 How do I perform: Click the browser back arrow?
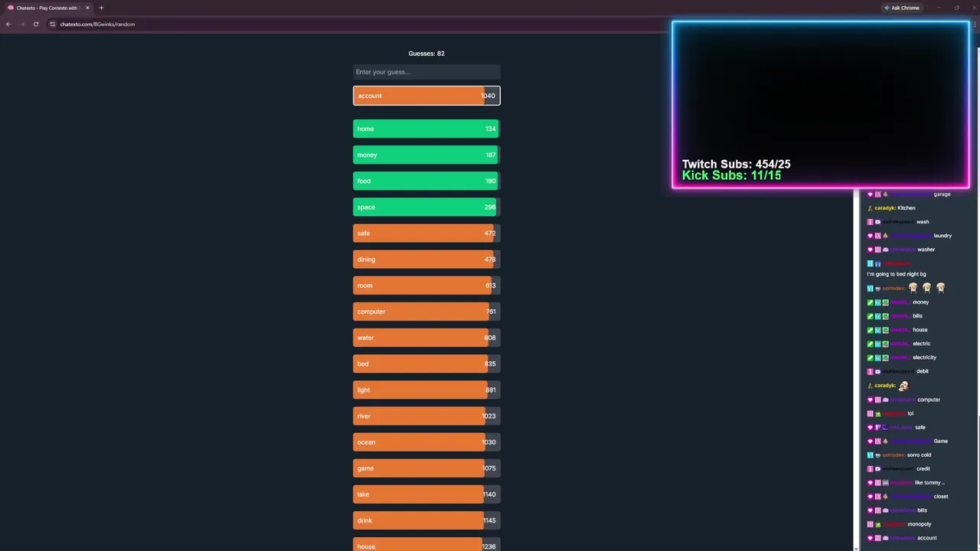pyautogui.click(x=8, y=24)
